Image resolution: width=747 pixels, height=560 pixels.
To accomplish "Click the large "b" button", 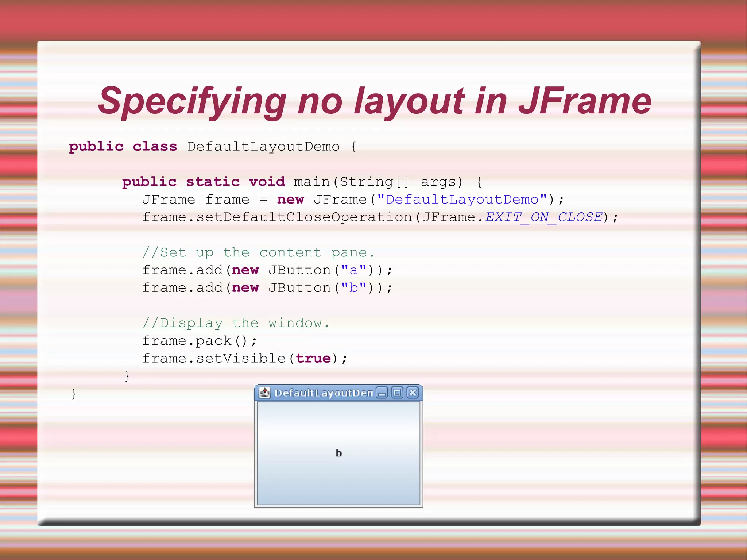I will 338,453.
